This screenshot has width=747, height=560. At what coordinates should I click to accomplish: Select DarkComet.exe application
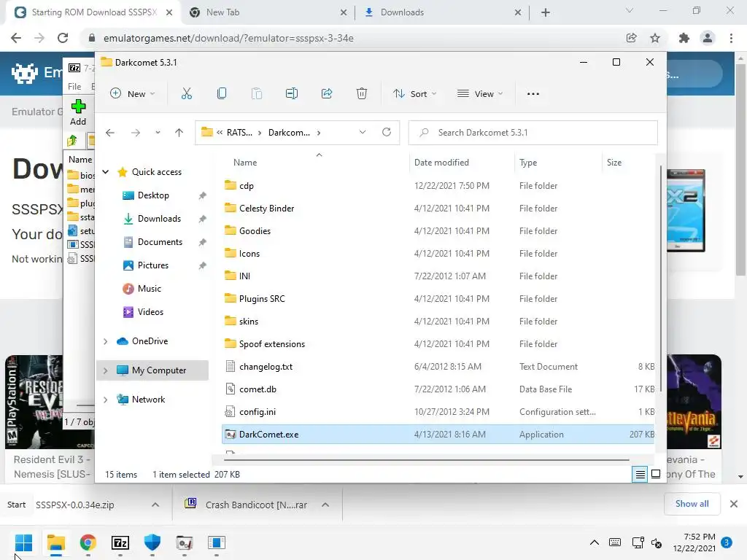pos(438,435)
